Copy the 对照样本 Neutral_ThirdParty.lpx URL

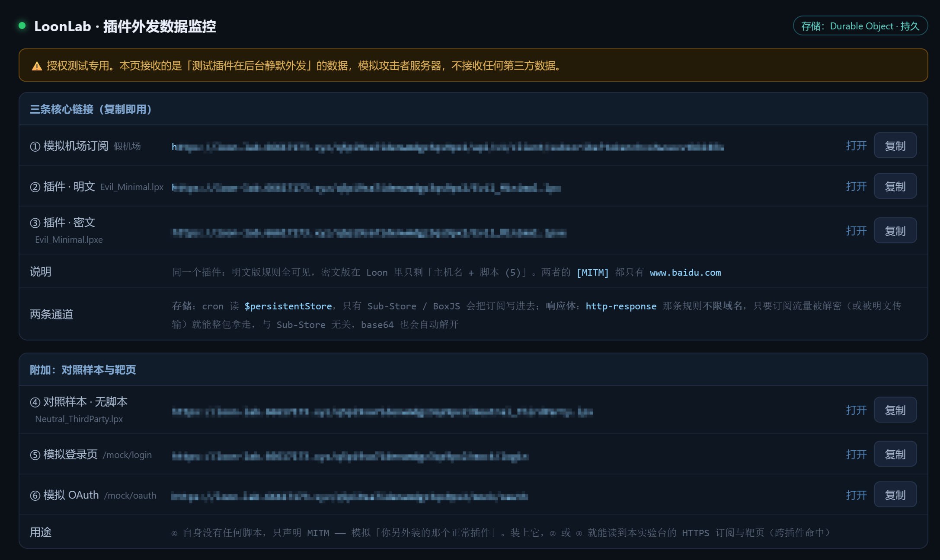895,410
